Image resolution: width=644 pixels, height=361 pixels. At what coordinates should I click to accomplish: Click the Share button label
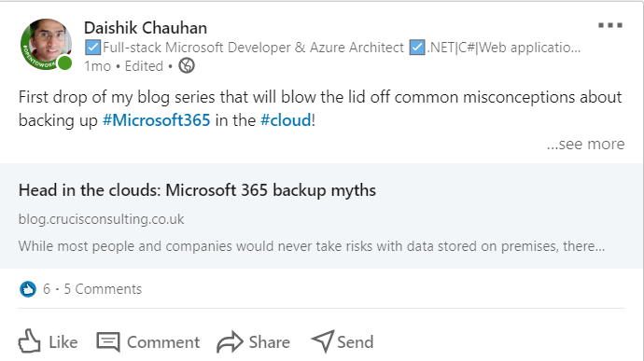[x=270, y=342]
